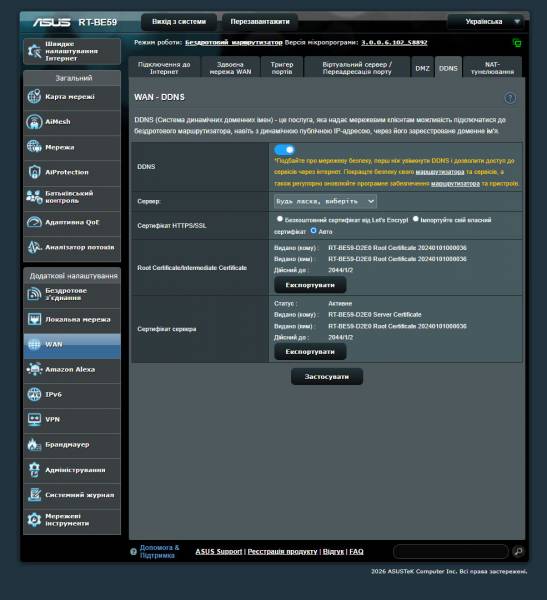Select the import own certificate radio
Screen dimensions: 547x600
415,219
